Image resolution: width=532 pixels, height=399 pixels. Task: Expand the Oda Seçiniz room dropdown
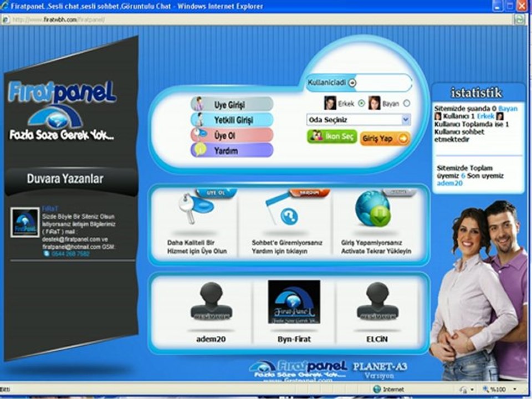point(359,120)
